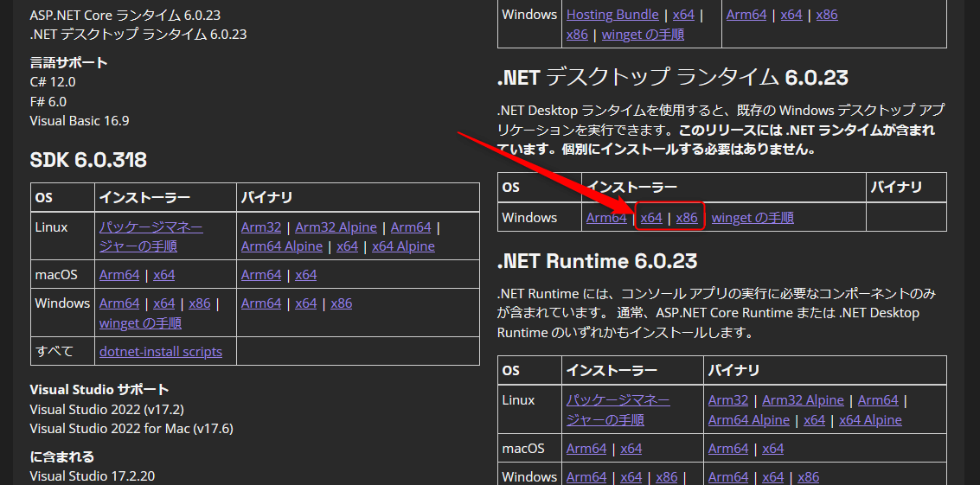This screenshot has height=485, width=980.
Task: Download ASP.NET Core Hosting Bundle for Windows
Action: (612, 15)
